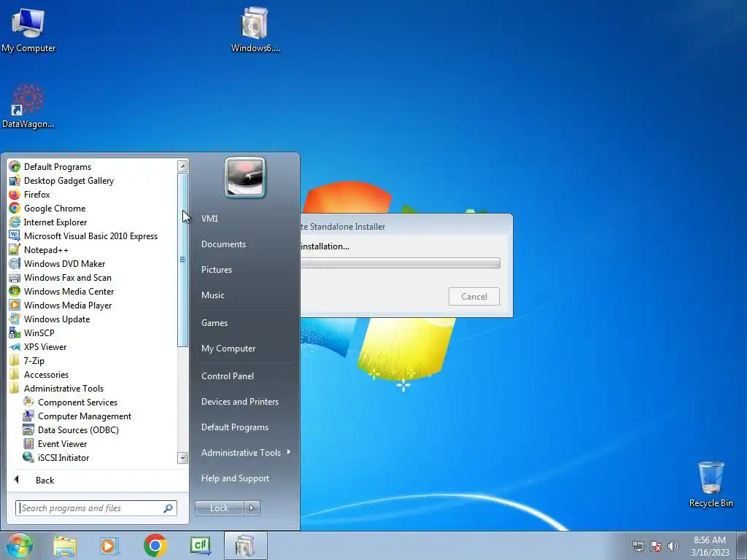
Task: Click the scroll down arrow in programs list
Action: pos(182,458)
